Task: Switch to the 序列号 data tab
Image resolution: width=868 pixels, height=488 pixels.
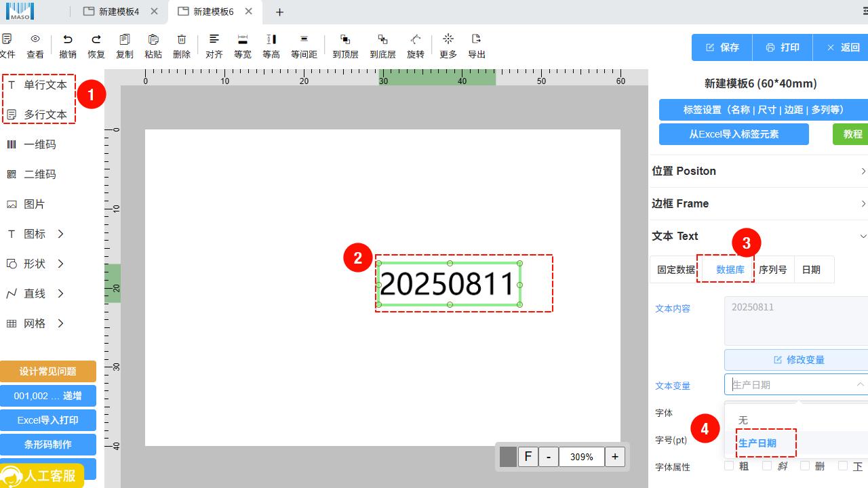Action: click(x=772, y=270)
